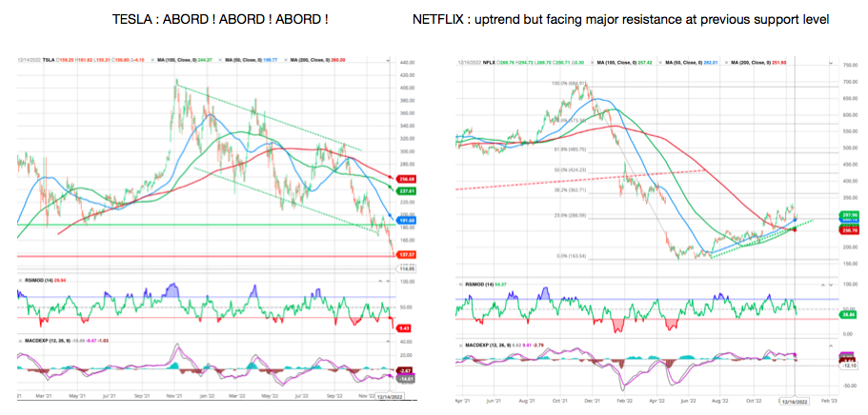The width and height of the screenshot is (868, 415).
Task: Click the 12/16/2022 date marker on Netflix time axis
Action: click(796, 399)
